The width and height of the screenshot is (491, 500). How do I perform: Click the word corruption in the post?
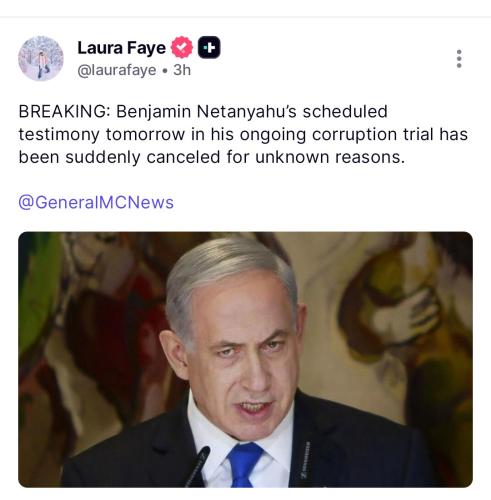click(354, 134)
